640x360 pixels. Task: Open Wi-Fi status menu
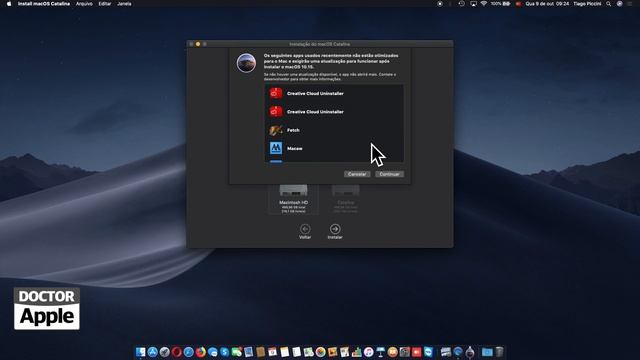[x=484, y=4]
